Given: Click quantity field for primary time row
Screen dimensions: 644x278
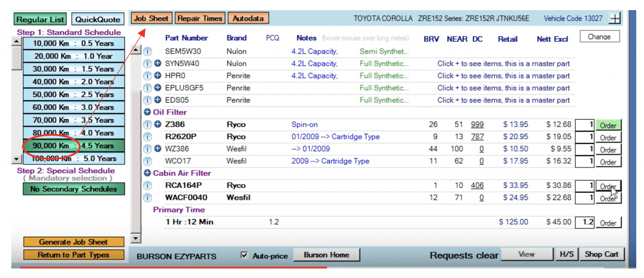Looking at the screenshot, I should tap(585, 222).
